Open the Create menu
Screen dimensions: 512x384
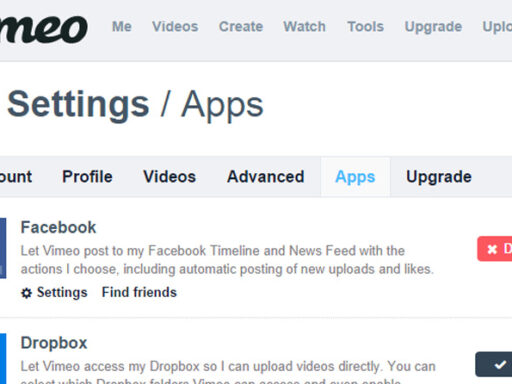point(241,27)
